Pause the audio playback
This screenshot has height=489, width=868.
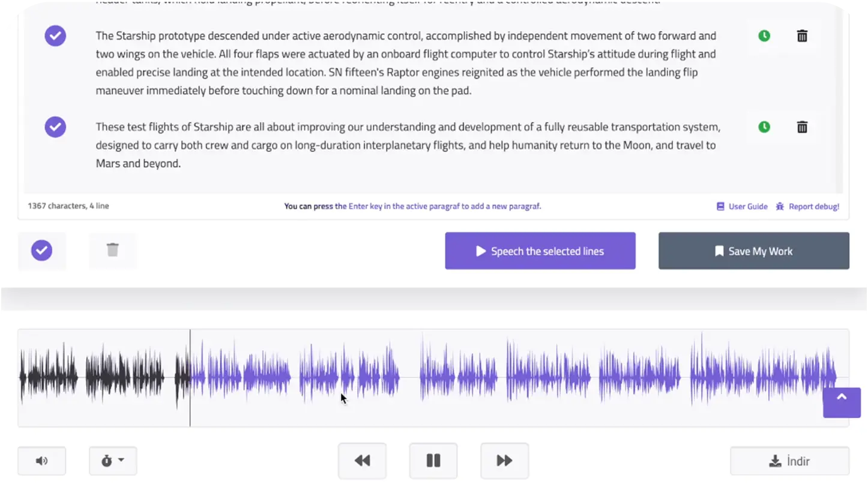click(x=433, y=461)
